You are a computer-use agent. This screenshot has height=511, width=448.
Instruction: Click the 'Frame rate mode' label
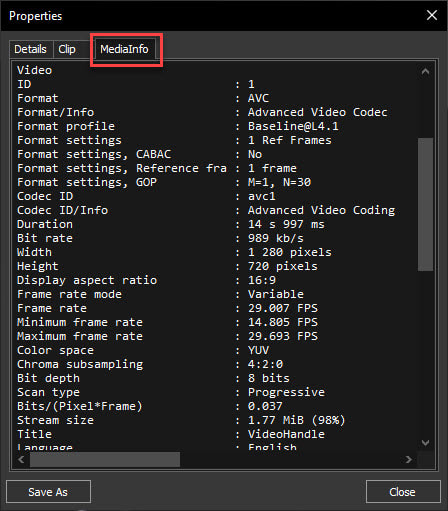[69, 294]
